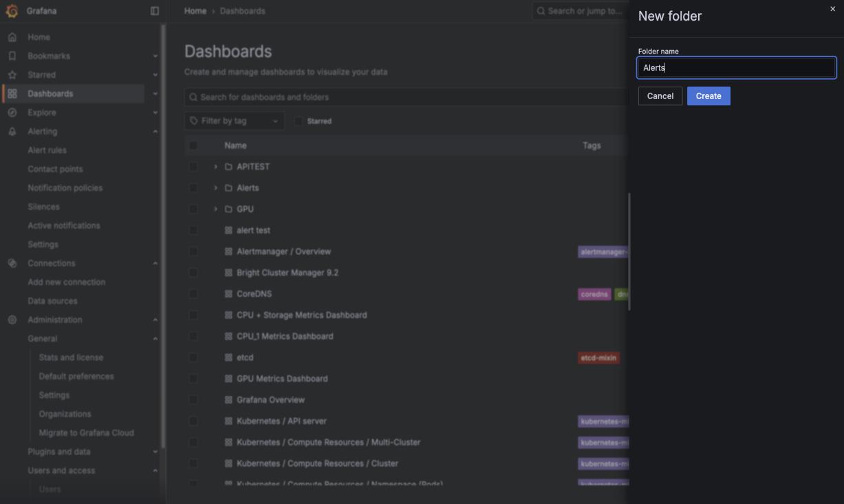Click the dashboard icon beside CPU_1 Metrics Dashboard
Viewport: 844px width, 504px height.
click(228, 336)
